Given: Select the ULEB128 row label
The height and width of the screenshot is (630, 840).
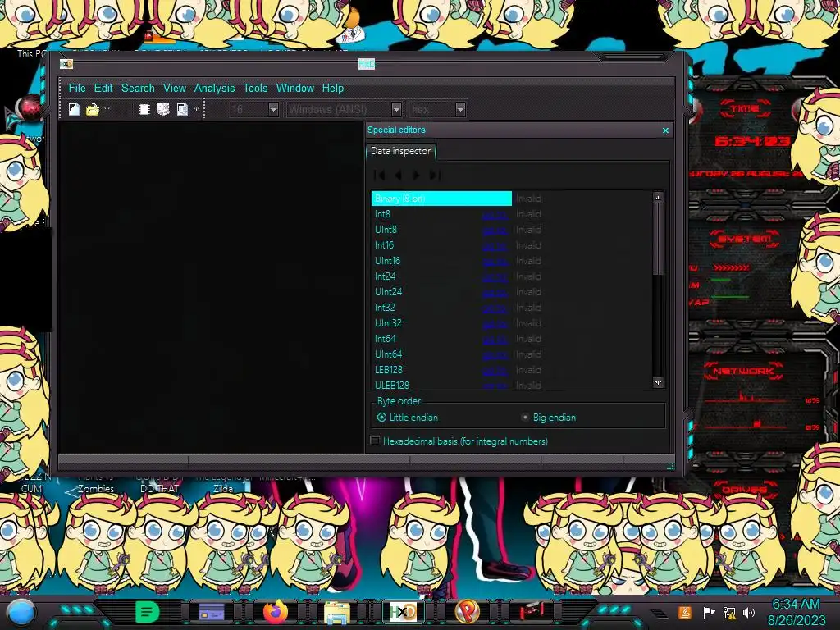Looking at the screenshot, I should 392,386.
